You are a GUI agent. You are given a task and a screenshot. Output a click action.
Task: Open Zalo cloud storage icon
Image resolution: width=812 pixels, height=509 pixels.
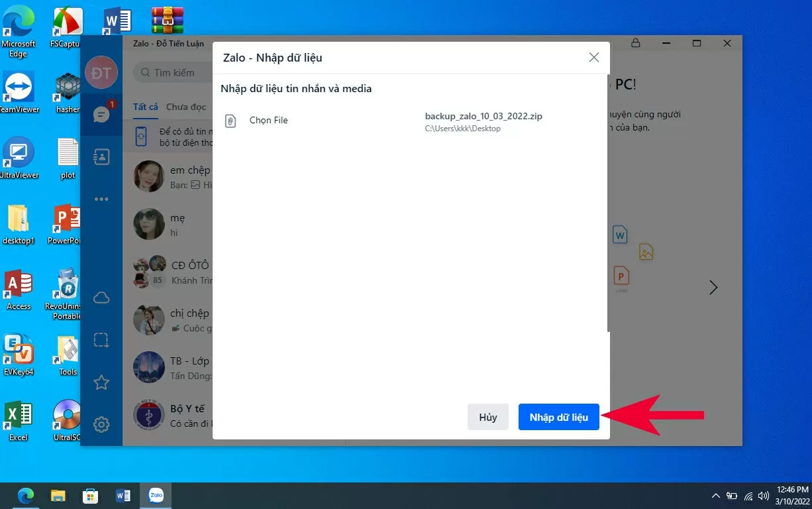point(101,298)
